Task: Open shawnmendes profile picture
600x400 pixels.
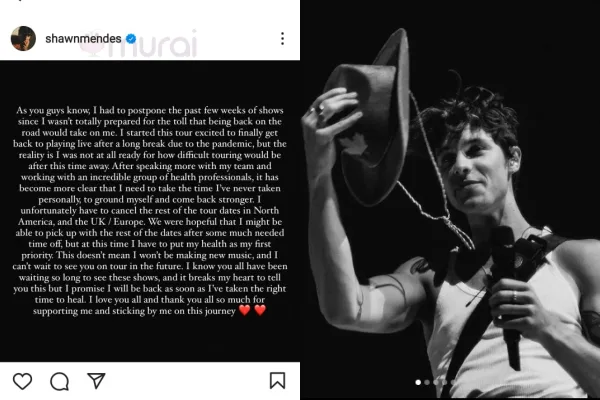Action: pyautogui.click(x=23, y=38)
